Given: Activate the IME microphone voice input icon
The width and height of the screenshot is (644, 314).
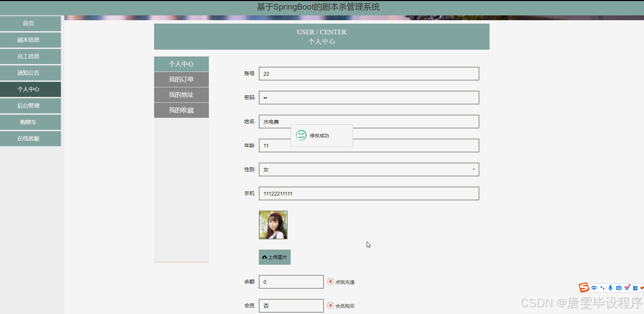Looking at the screenshot, I should tap(610, 288).
